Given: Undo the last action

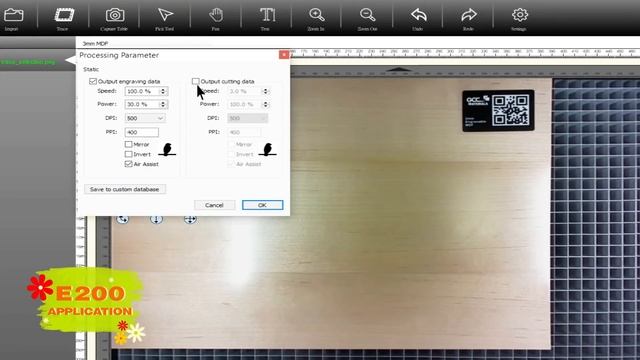Looking at the screenshot, I should [x=418, y=19].
